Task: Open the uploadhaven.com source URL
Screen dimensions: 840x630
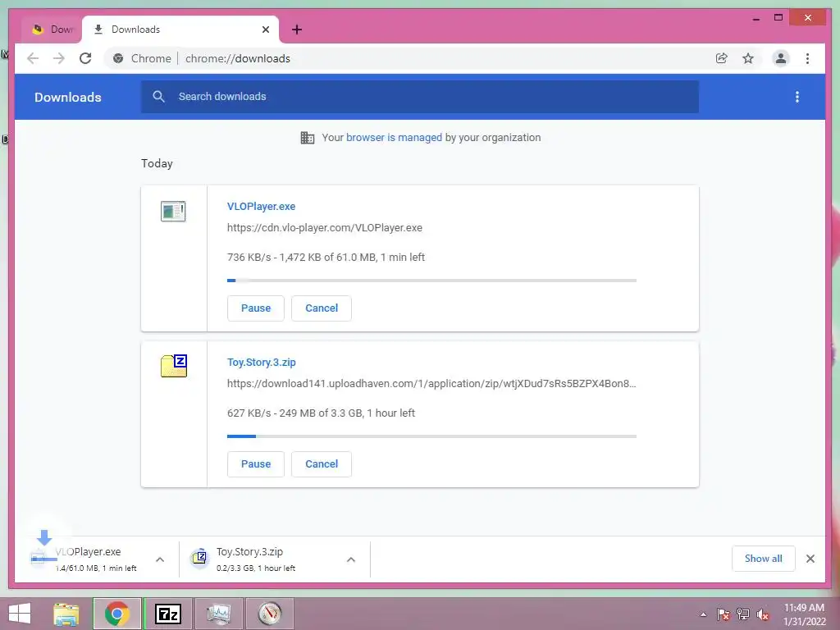Action: pyautogui.click(x=431, y=384)
